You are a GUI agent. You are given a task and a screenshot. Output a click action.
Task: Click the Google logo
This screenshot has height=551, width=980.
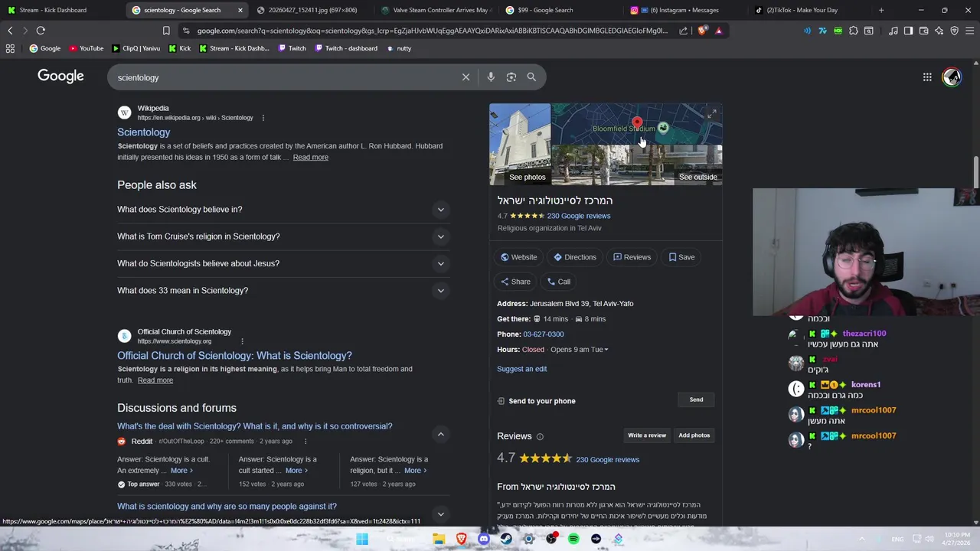point(60,77)
